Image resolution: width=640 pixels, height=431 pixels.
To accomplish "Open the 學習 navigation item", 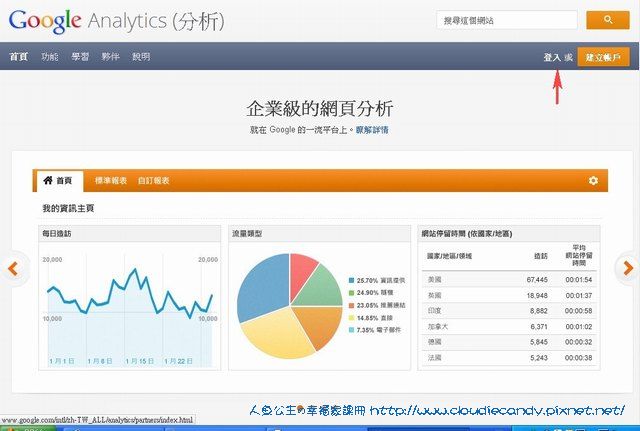I will tap(80, 56).
